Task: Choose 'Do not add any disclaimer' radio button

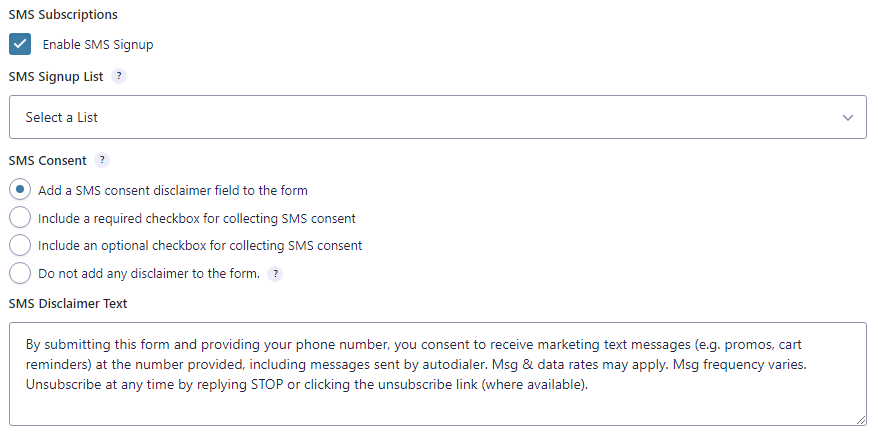Action: coord(20,273)
